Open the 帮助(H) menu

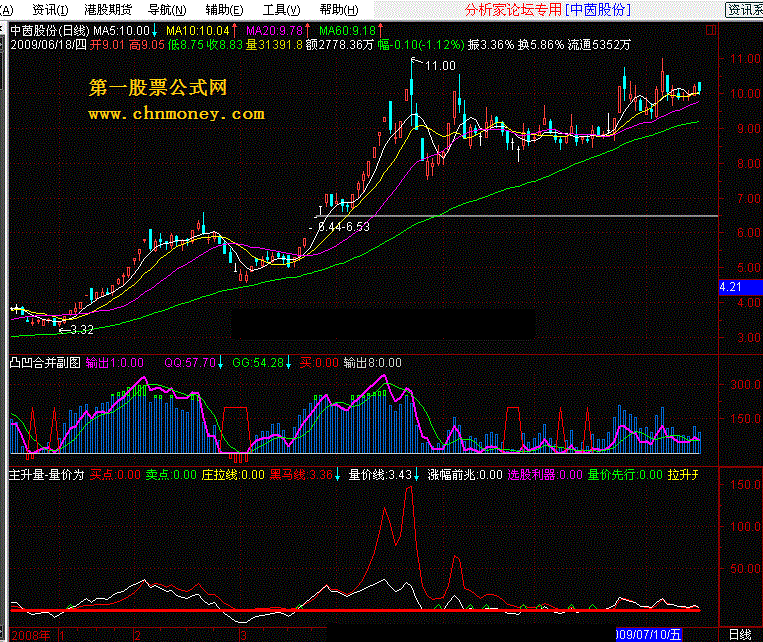point(339,10)
